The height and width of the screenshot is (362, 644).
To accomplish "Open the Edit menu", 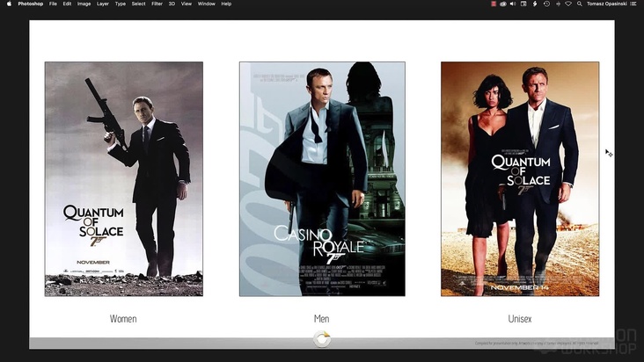I will 67,4.
